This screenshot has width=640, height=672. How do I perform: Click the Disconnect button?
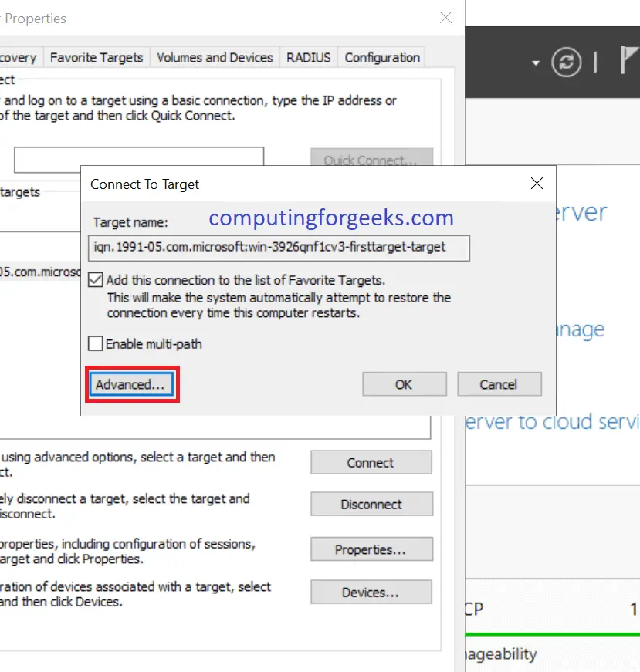[x=371, y=504]
